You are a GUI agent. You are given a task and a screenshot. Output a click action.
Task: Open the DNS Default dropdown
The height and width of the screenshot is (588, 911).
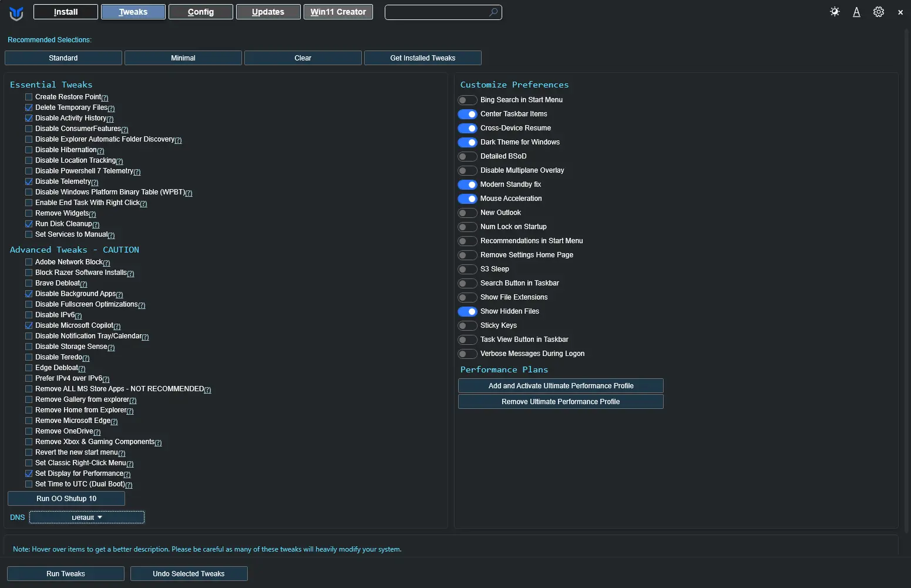click(x=87, y=517)
